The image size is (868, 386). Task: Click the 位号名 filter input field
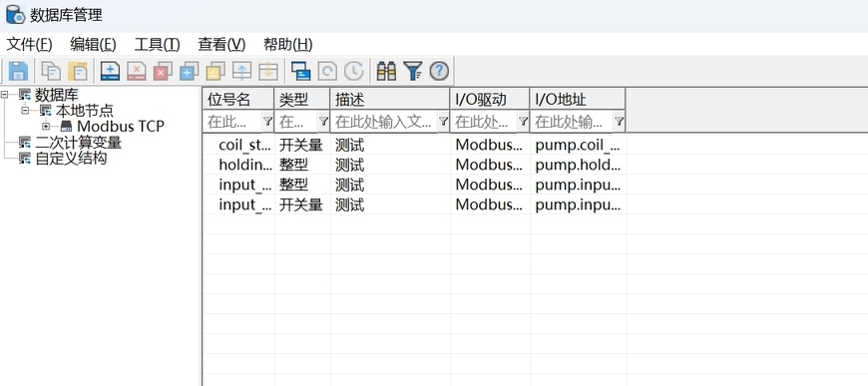click(233, 122)
